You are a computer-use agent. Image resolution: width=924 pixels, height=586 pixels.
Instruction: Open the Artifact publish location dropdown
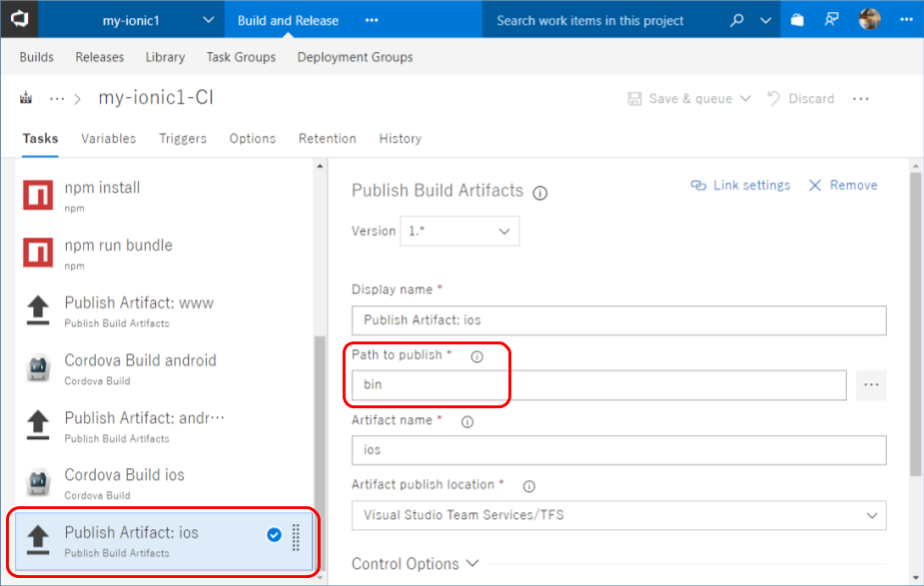point(618,515)
